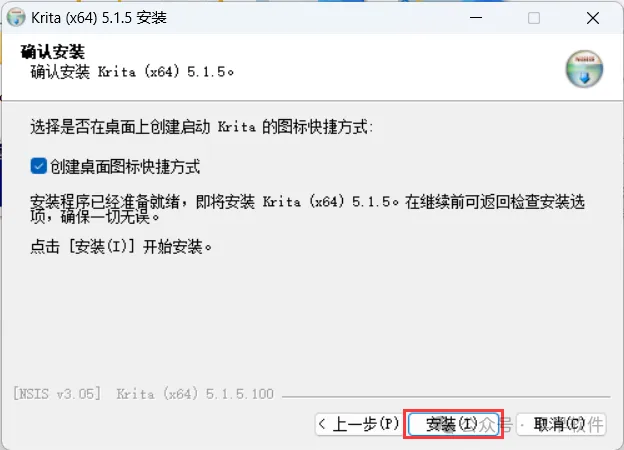Click the horizontal separator line above buttons

(446, 397)
